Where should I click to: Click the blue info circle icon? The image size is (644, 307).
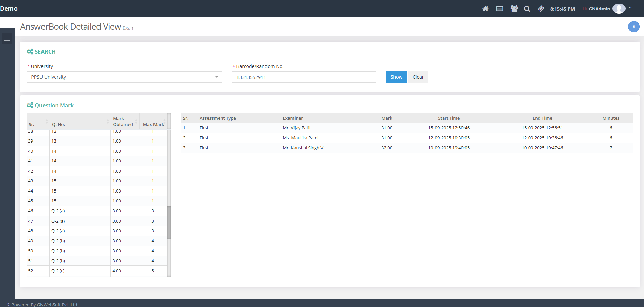pos(634,27)
